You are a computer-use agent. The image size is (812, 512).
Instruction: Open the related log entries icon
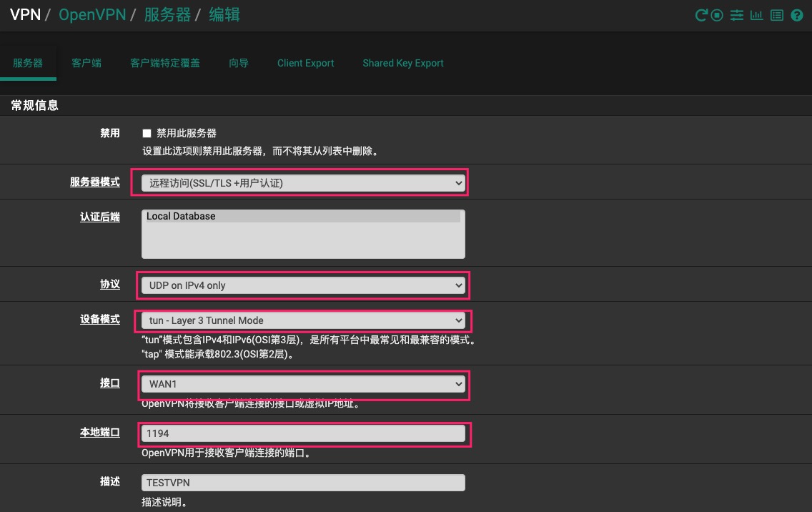(x=777, y=15)
